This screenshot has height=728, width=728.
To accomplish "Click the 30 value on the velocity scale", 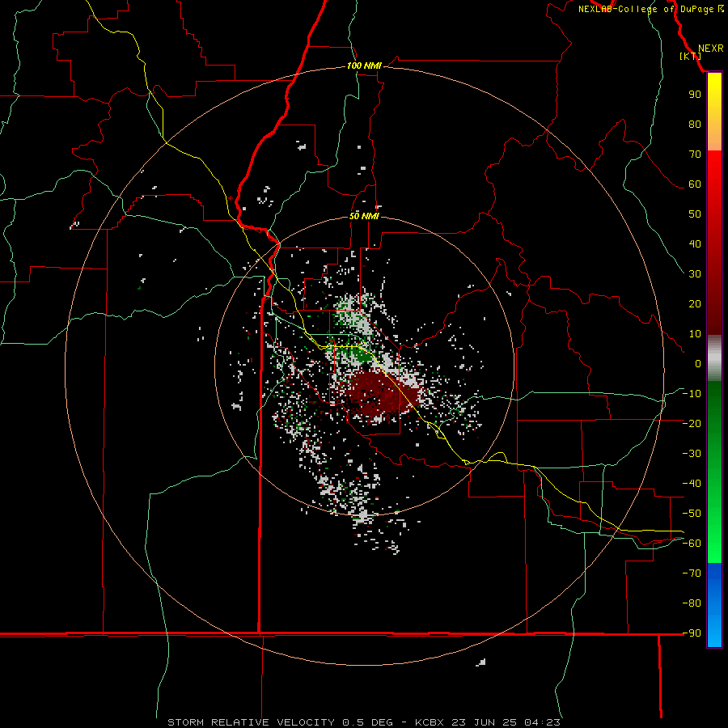I will pyautogui.click(x=695, y=274).
